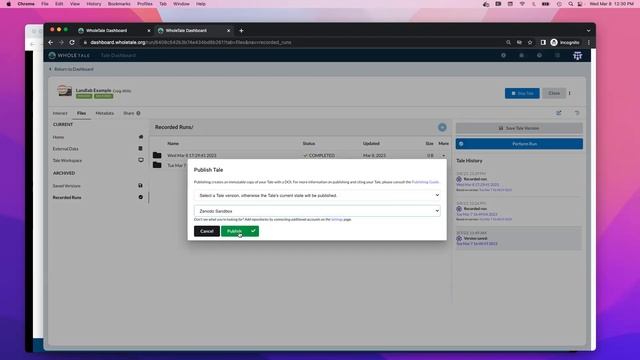Switch to the Files tab
Viewport: 640px width, 360px height.
81,113
